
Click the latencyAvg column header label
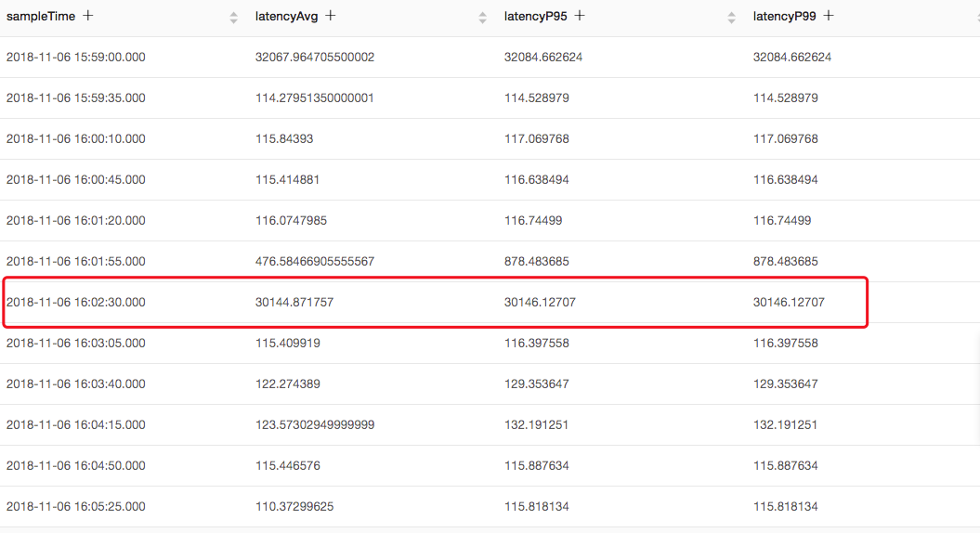coord(286,16)
